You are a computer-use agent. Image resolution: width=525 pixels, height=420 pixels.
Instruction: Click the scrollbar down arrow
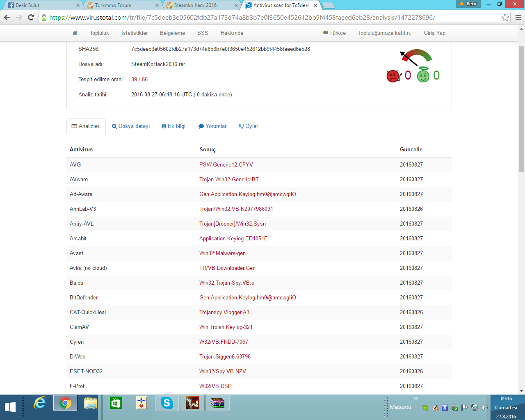click(x=522, y=391)
